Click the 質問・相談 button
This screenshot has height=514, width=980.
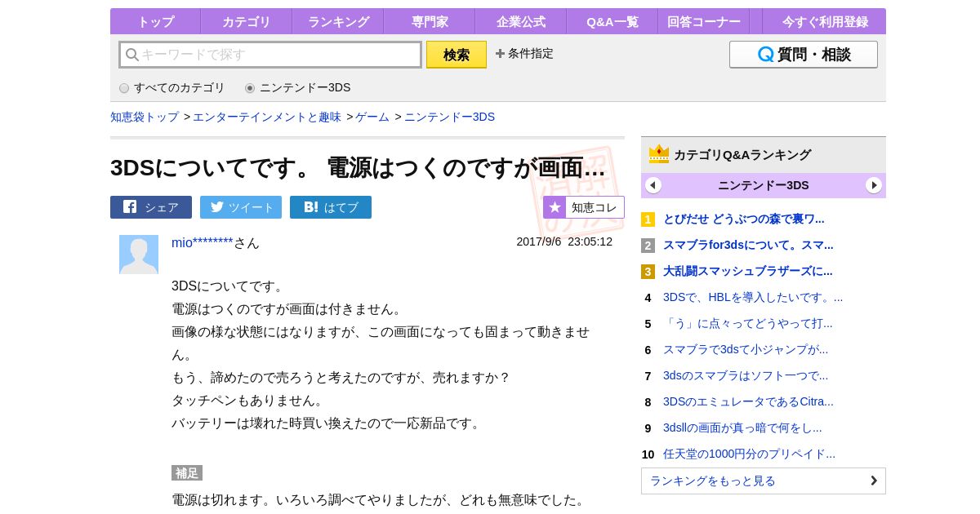(804, 55)
